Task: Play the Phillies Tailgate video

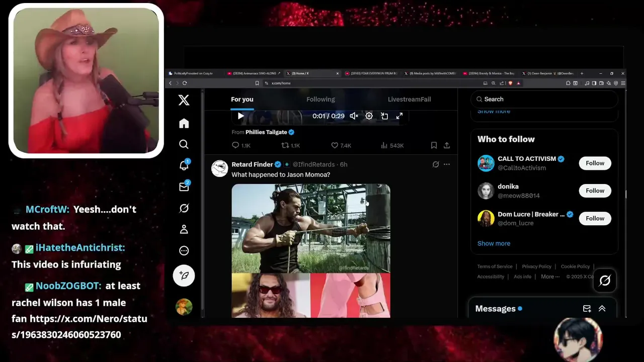Action: tap(240, 116)
